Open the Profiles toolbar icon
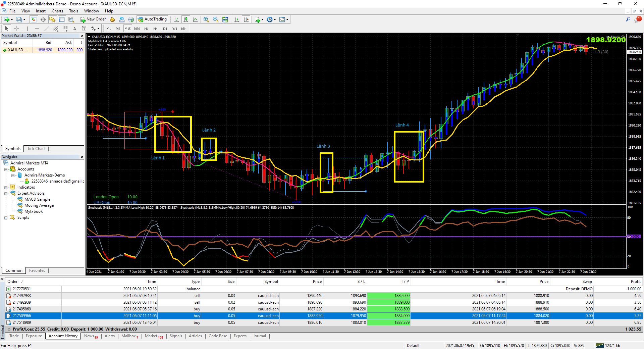 19,19
